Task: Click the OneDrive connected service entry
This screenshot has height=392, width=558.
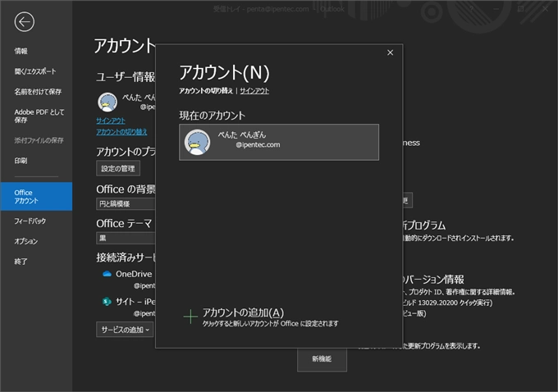Action: 129,279
